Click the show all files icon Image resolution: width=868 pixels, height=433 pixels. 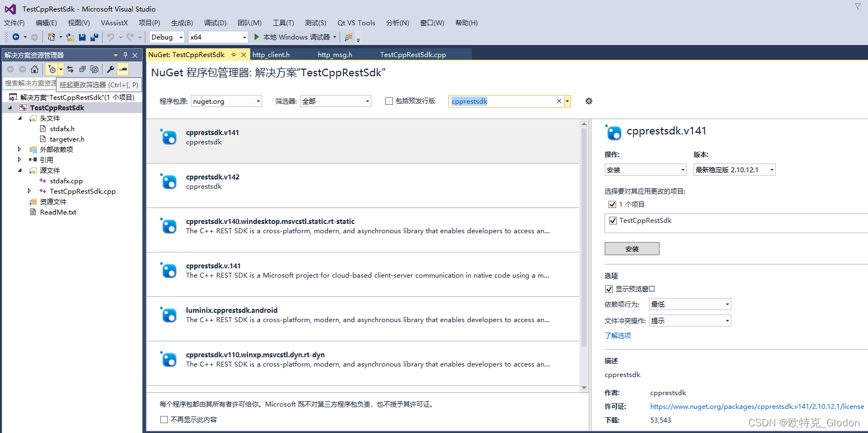pos(94,69)
